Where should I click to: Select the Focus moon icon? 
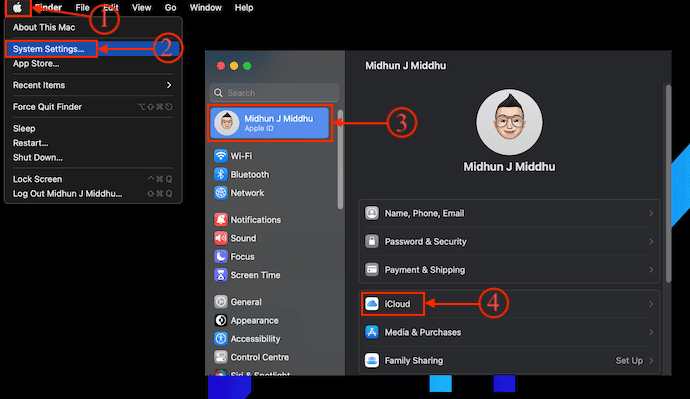220,256
